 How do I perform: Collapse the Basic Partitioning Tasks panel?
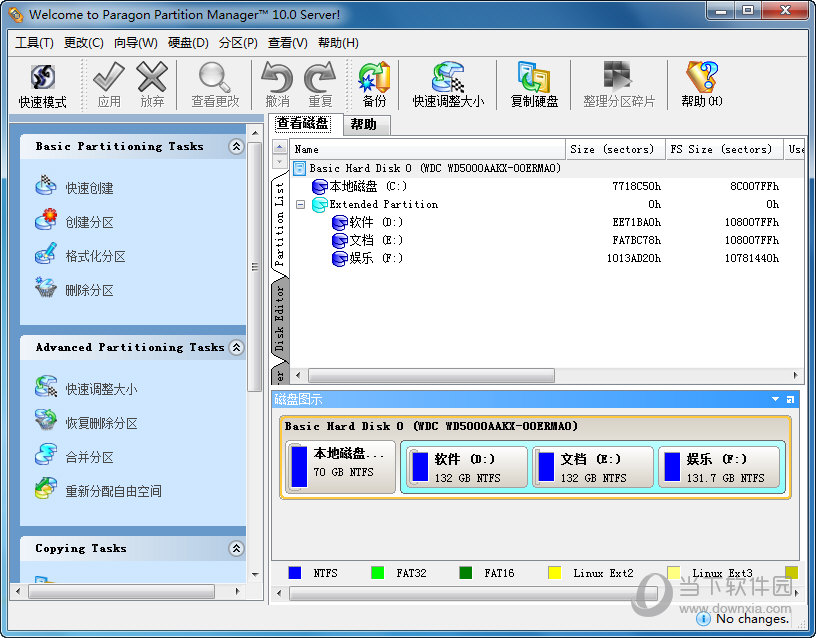coord(236,147)
